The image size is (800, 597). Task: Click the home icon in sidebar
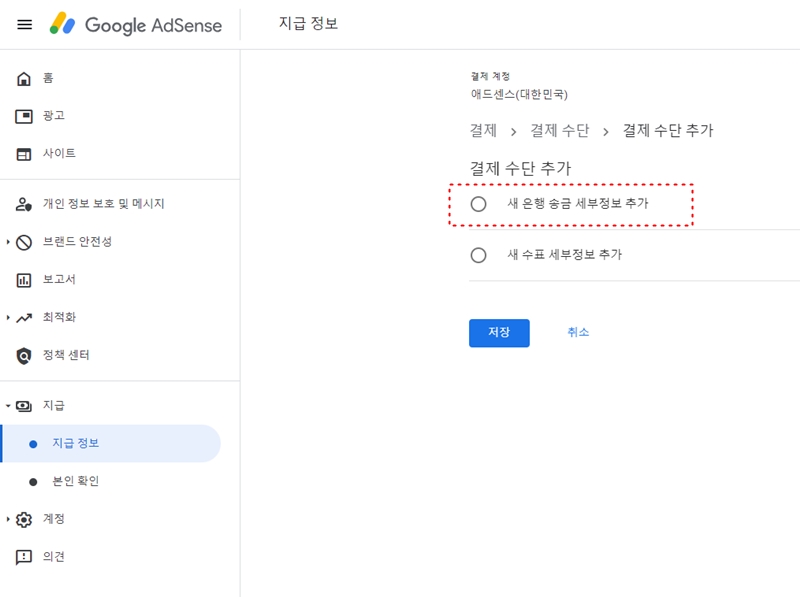tap(23, 79)
